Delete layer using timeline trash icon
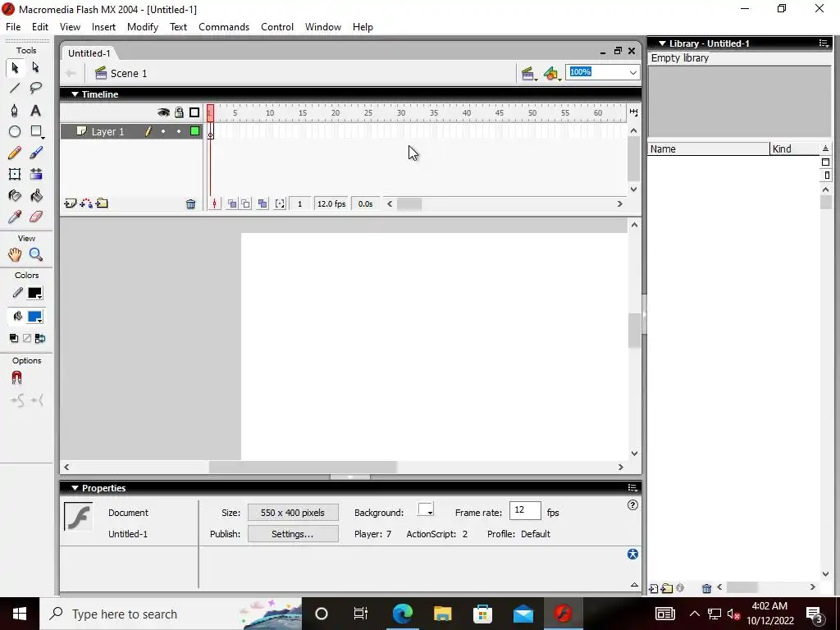Image resolution: width=840 pixels, height=630 pixels. [190, 203]
